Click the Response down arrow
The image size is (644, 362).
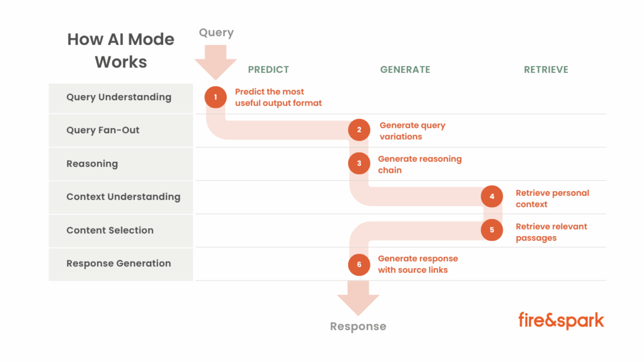(x=358, y=298)
